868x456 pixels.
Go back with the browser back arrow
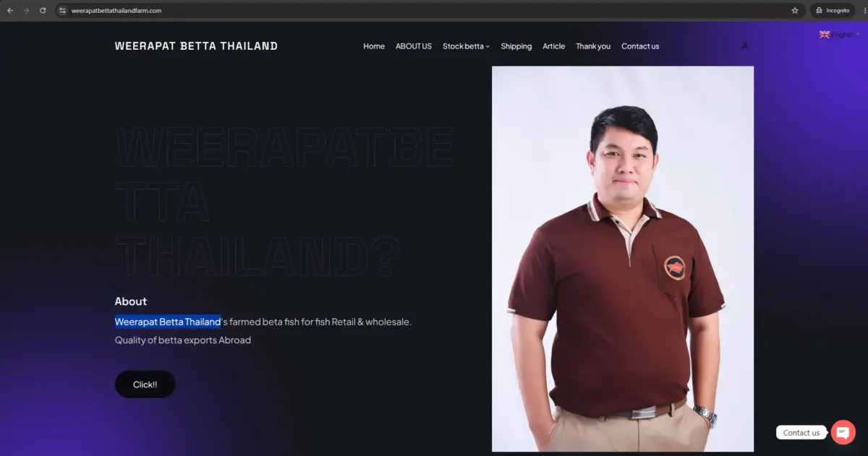[9, 11]
